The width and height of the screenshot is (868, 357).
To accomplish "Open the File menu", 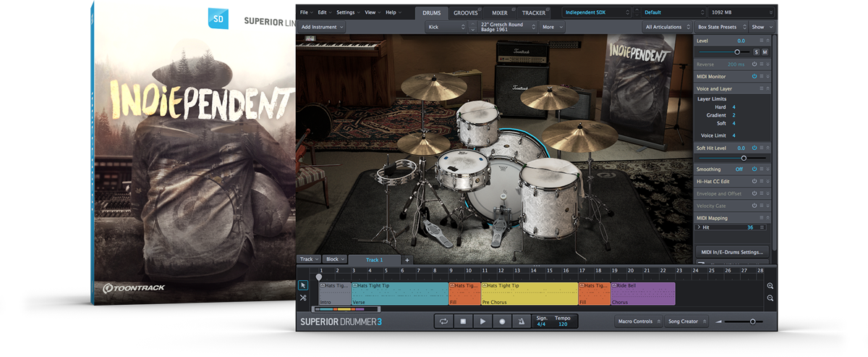I will pos(305,12).
